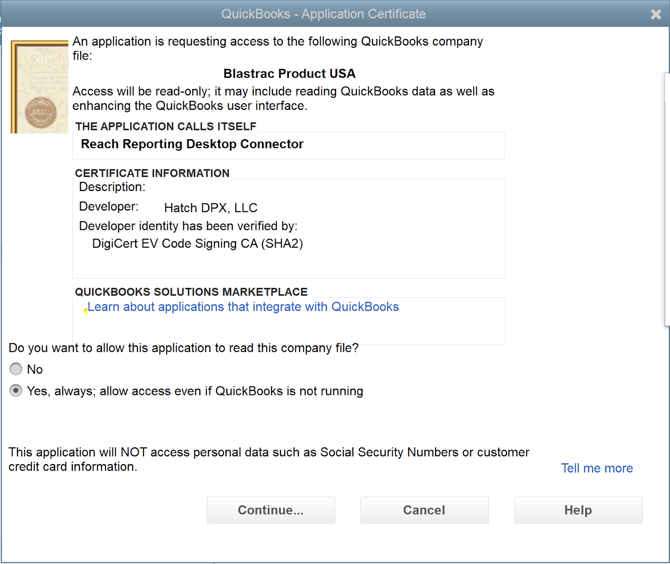Screen dimensions: 670x564
Task: Open the Tell me more link
Action: [x=596, y=468]
